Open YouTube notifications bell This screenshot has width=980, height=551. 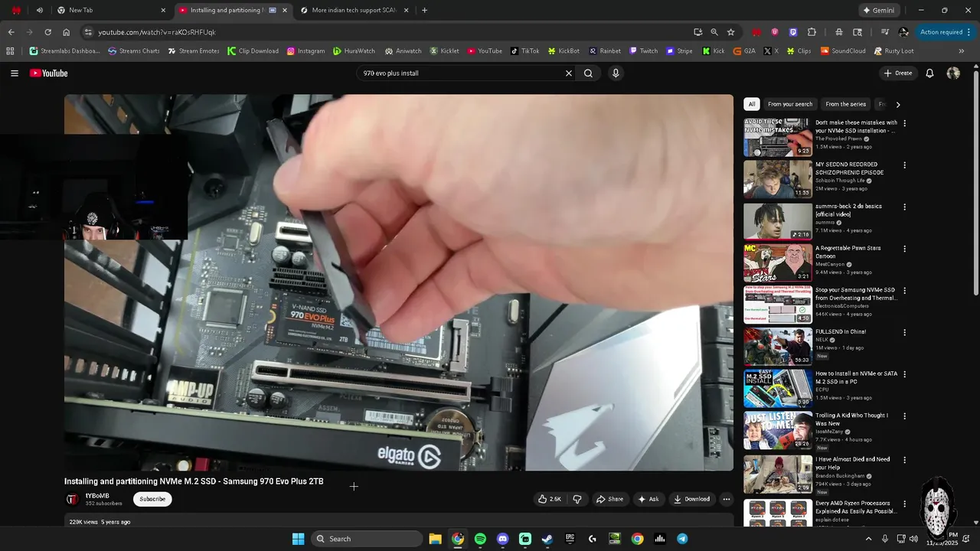tap(929, 73)
